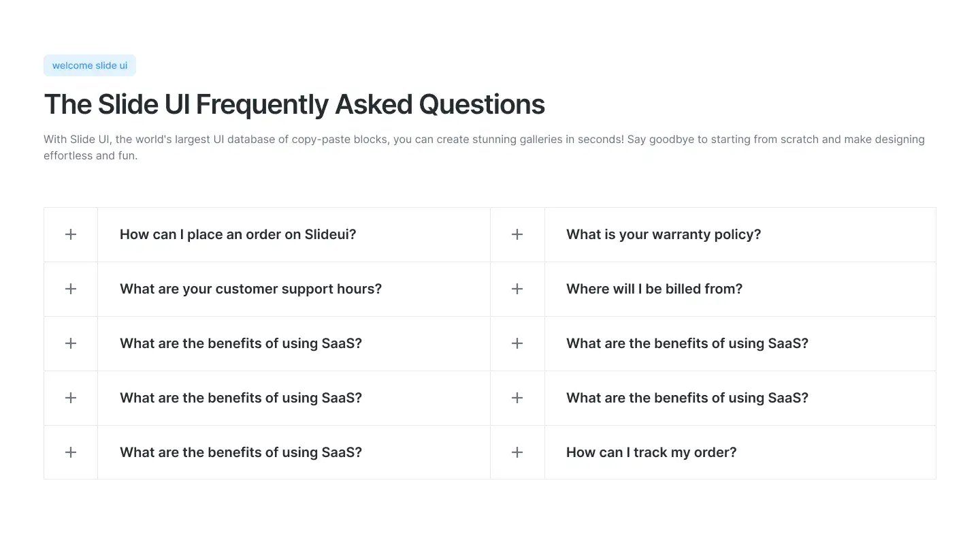Screen dimensions: 980x534
Task: Click the plus icon next to customer support hours
Action: [71, 289]
